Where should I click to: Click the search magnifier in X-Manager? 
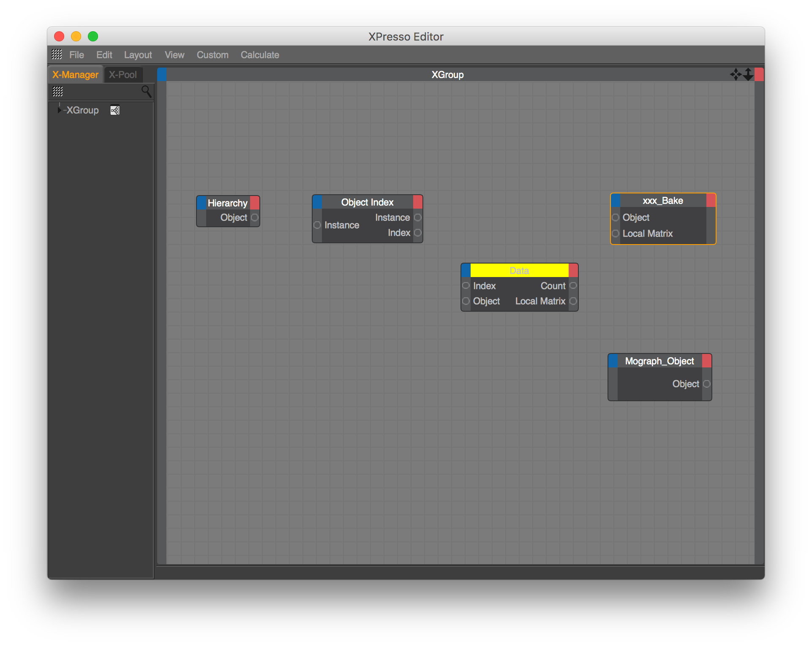pyautogui.click(x=146, y=91)
